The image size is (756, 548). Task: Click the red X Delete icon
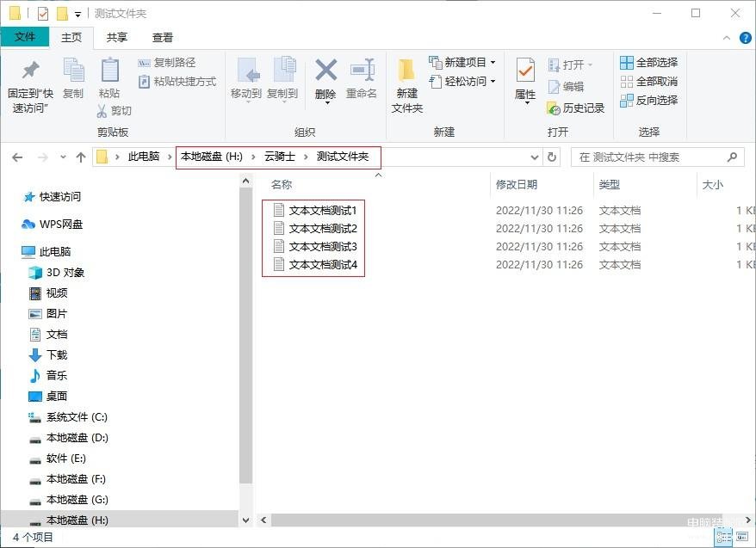(x=326, y=71)
